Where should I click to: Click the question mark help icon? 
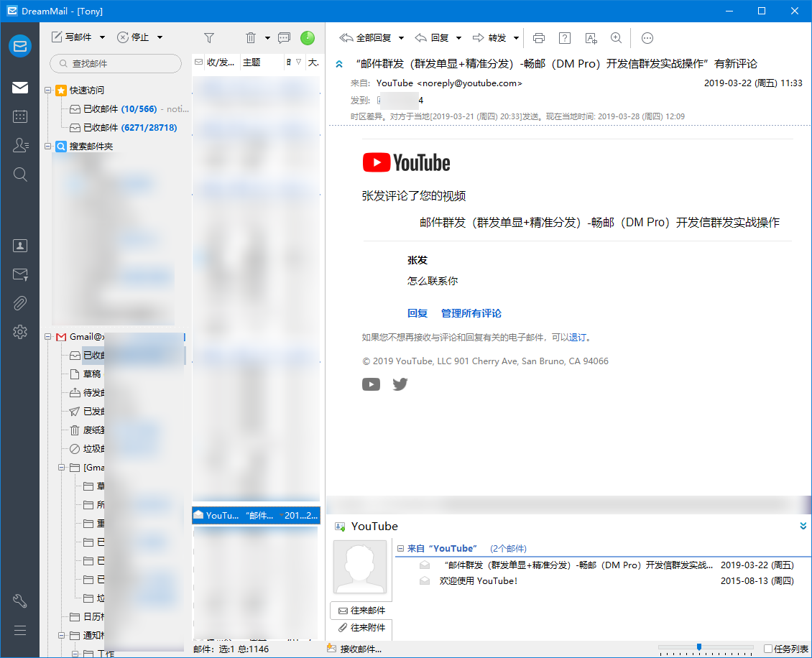[x=565, y=38]
